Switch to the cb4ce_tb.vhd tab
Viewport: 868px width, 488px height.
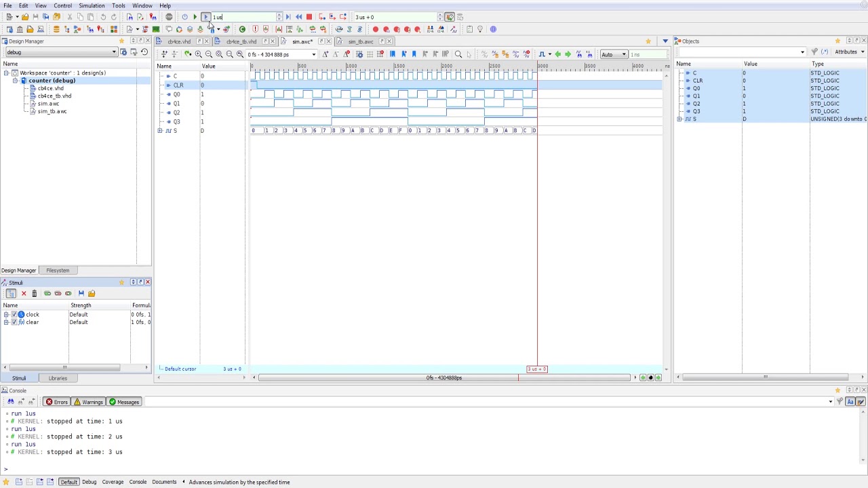coord(241,41)
